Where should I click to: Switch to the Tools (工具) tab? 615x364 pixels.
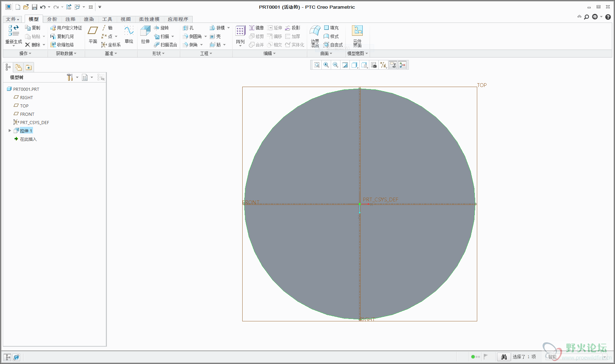[107, 19]
